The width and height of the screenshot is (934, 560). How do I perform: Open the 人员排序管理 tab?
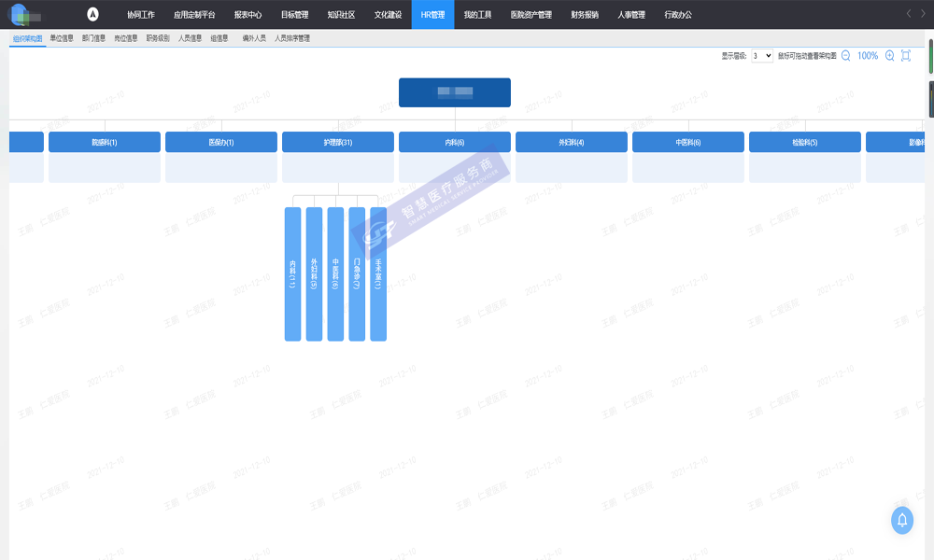[x=292, y=38]
